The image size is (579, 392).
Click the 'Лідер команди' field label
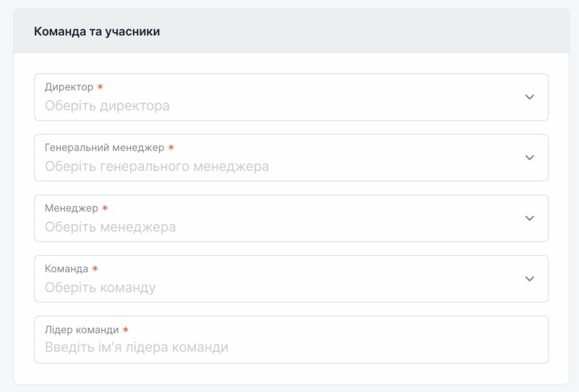(x=81, y=330)
